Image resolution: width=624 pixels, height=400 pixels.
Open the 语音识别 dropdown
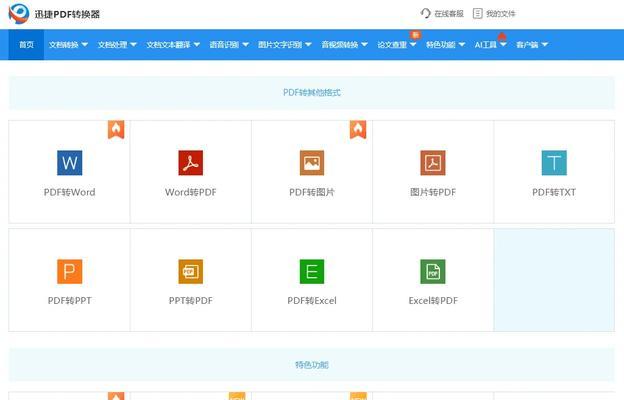229,45
